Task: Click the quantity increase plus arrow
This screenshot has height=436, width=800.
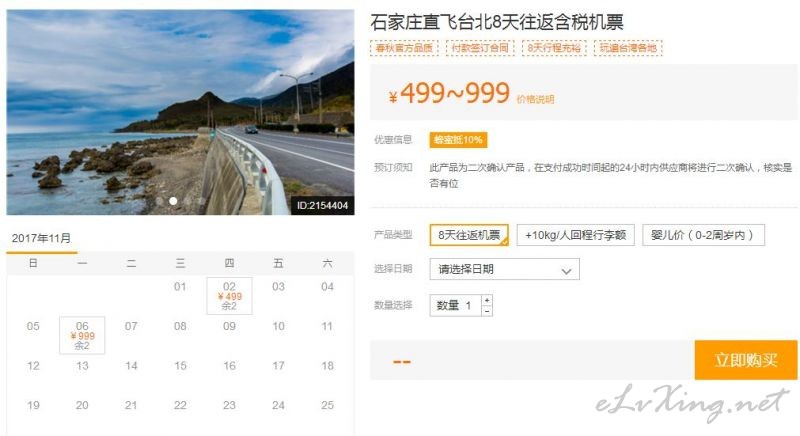Action: pyautogui.click(x=487, y=300)
